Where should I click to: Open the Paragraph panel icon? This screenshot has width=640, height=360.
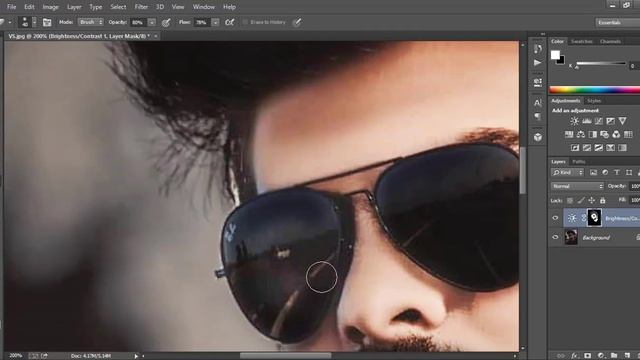pyautogui.click(x=538, y=116)
